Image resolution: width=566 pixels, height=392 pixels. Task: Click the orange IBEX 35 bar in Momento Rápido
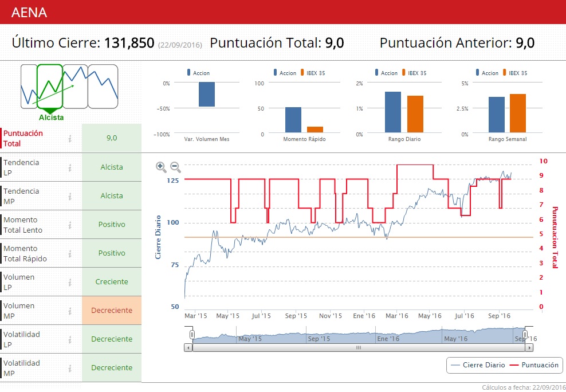[315, 130]
